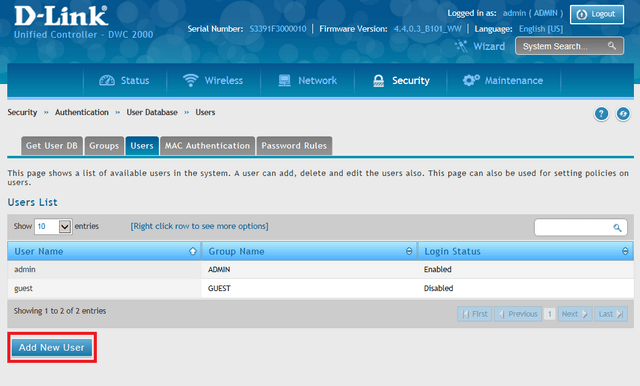Open the Status menu
Screen dimensions: 640x386
pyautogui.click(x=124, y=80)
